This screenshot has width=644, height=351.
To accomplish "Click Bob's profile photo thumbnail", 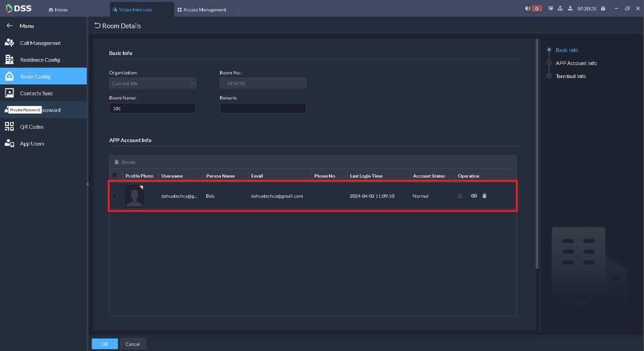I will (x=135, y=196).
